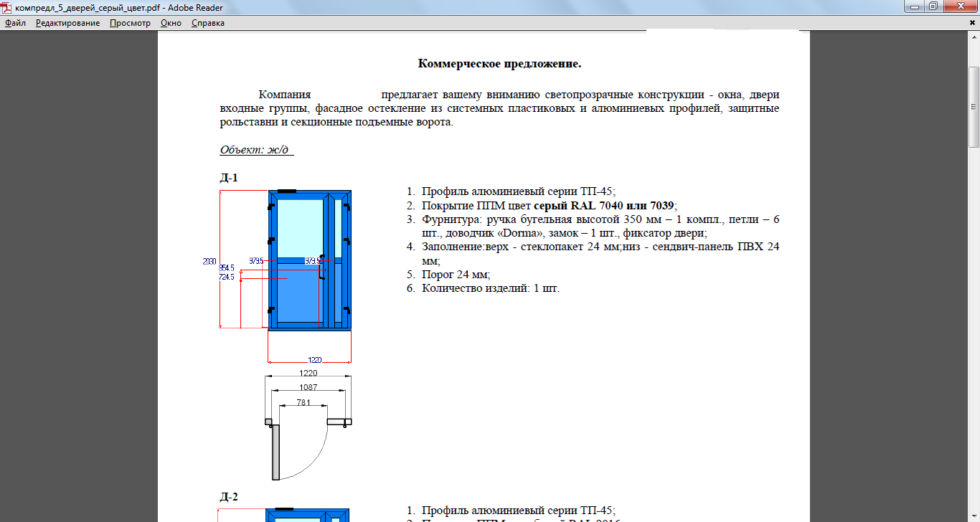Click the vertical scrollbar thumb
This screenshot has width=980, height=522.
point(974,106)
